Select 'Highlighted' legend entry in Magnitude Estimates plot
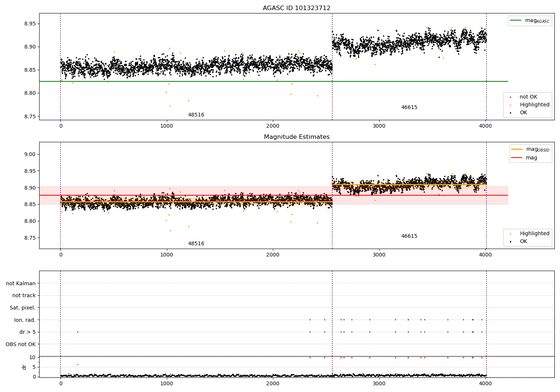 [535, 234]
